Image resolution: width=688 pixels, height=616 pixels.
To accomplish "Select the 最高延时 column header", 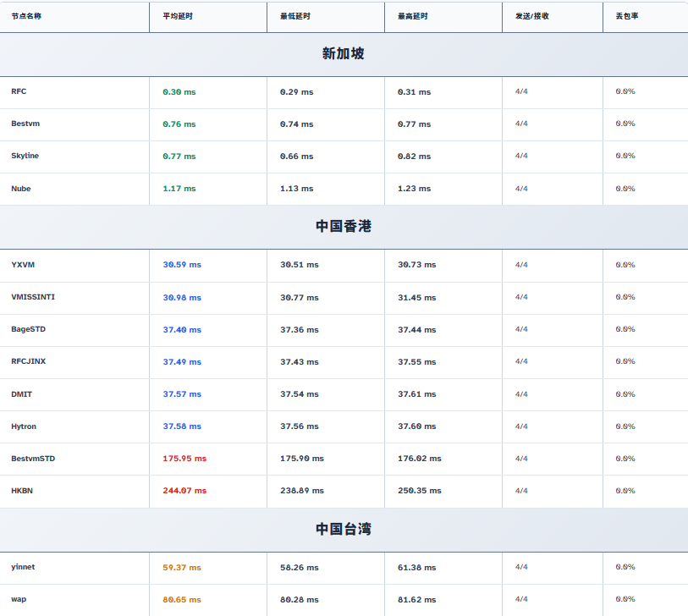I will click(412, 16).
